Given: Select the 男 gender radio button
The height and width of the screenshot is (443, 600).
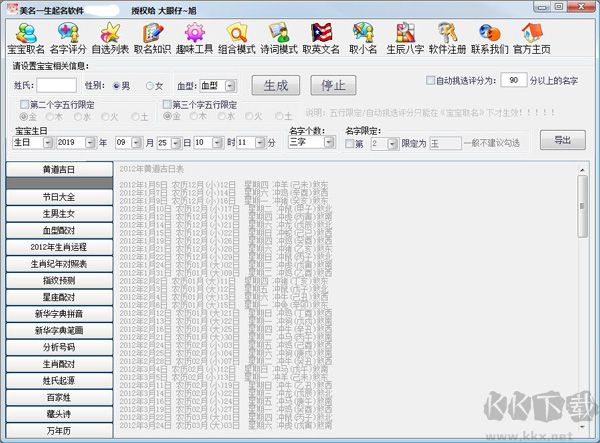Looking at the screenshot, I should 117,86.
